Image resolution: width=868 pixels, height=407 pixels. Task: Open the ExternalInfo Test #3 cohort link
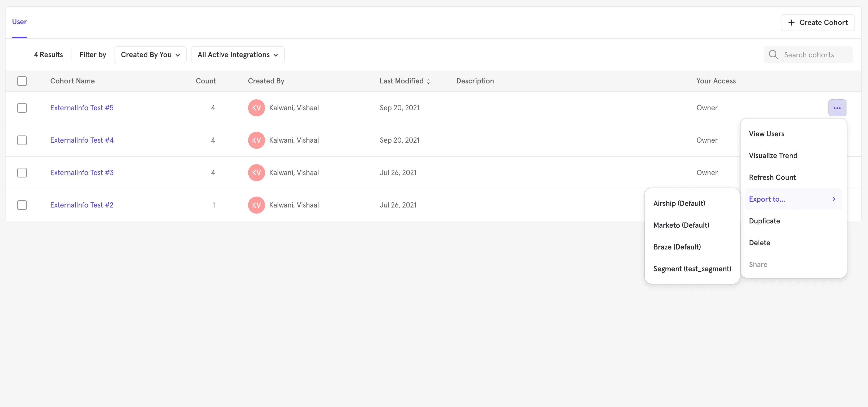coord(82,172)
